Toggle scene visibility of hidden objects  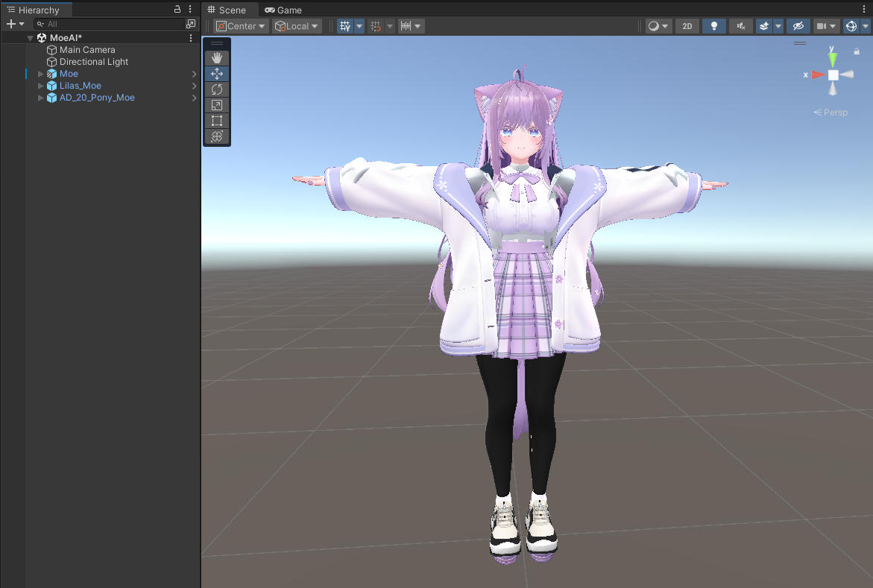pyautogui.click(x=798, y=26)
